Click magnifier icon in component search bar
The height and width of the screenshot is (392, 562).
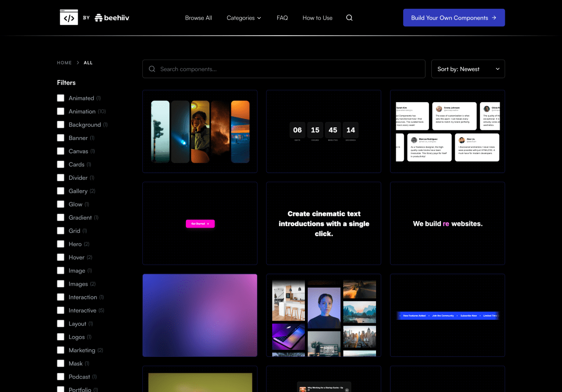(152, 69)
